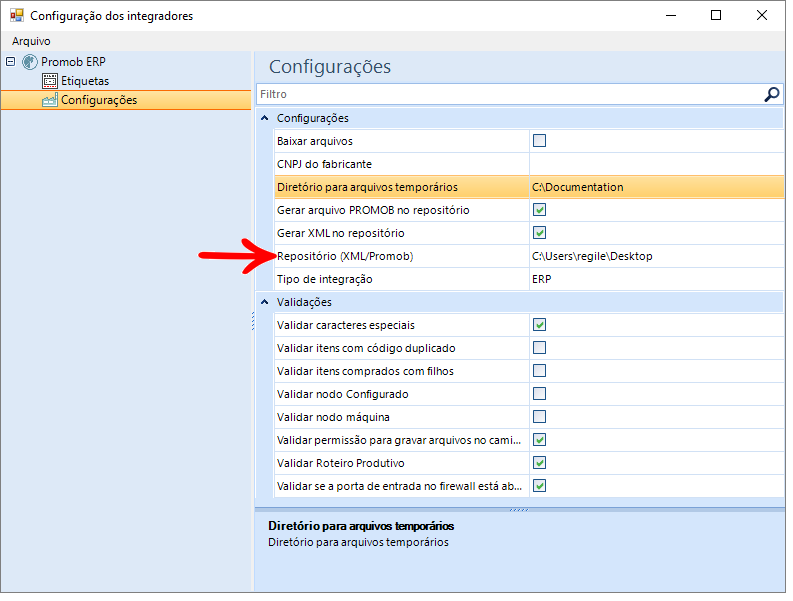The image size is (793, 601).
Task: Open Etiquetas in the tree
Action: [x=85, y=81]
